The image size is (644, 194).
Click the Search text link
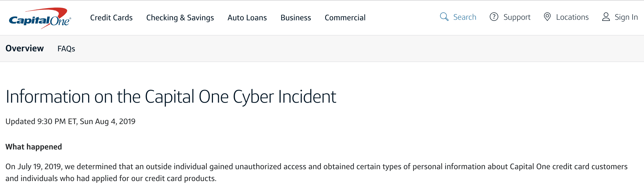coord(465,17)
